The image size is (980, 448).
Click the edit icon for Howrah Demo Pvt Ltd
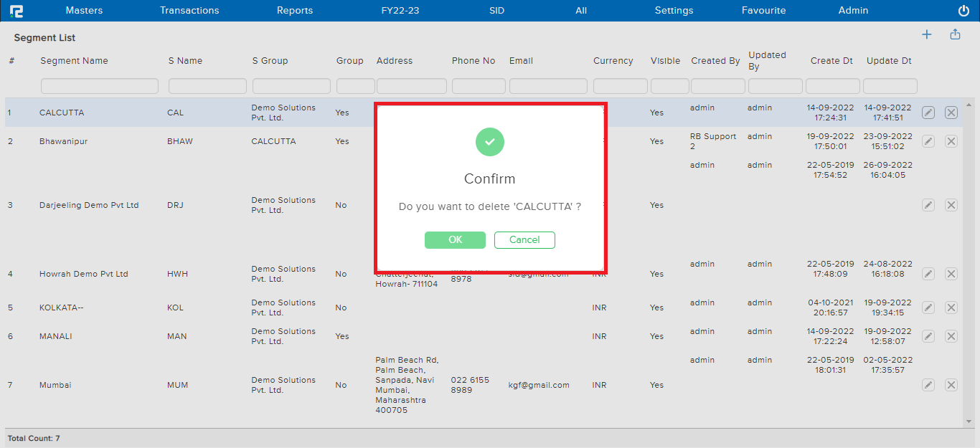pos(928,273)
